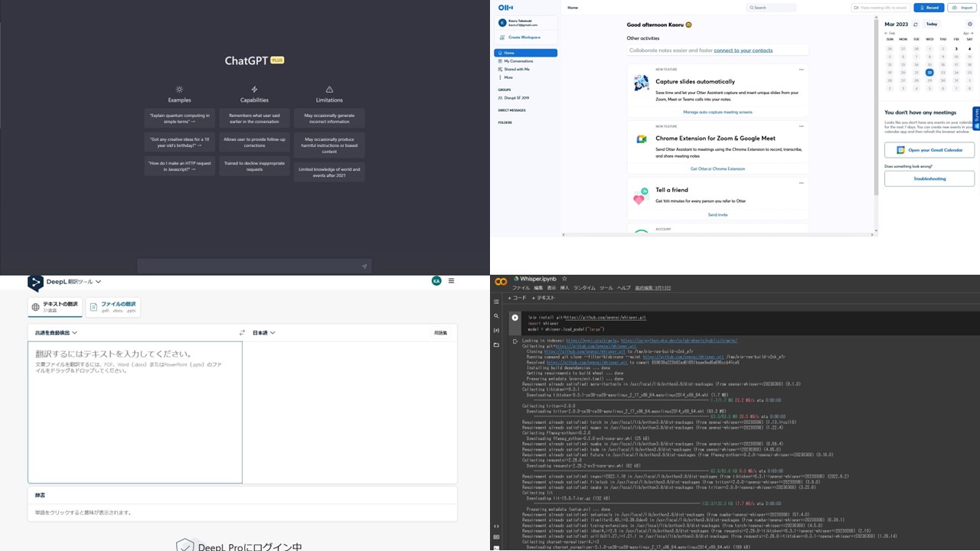
Task: Open ランタイム menu in Colab
Action: [584, 288]
